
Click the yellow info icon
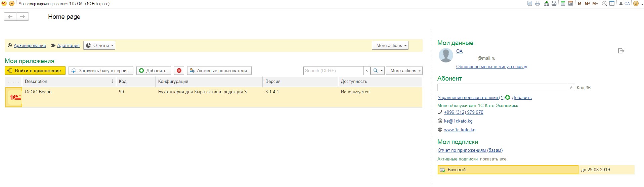coord(636,4)
